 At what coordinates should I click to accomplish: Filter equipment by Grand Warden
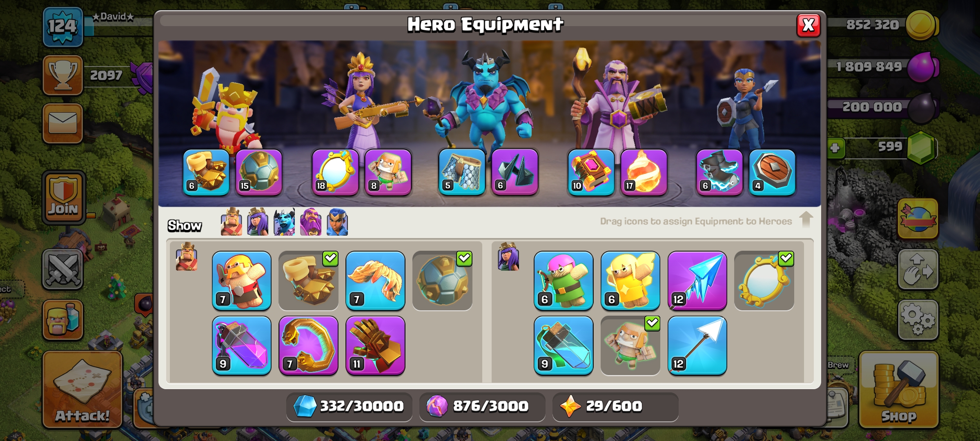(311, 222)
